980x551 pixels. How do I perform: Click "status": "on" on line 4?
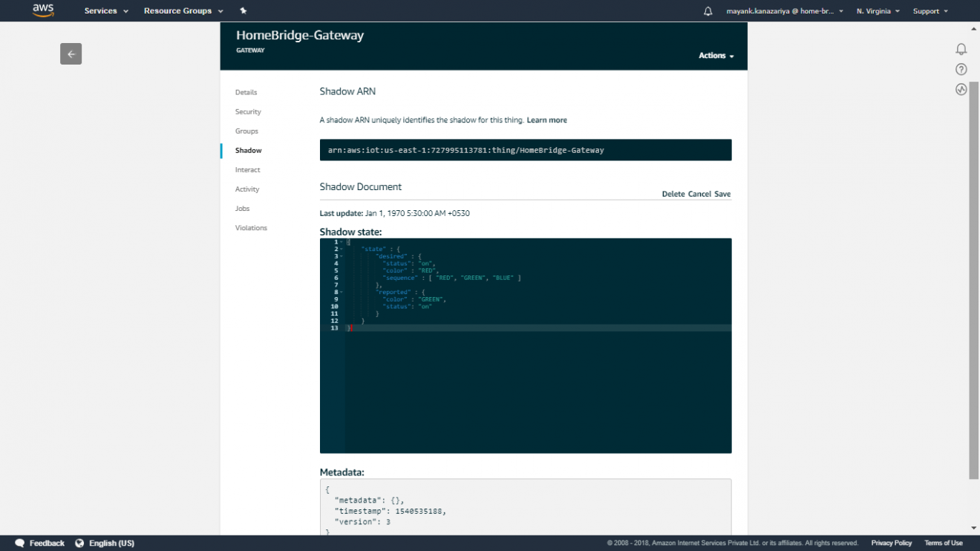pyautogui.click(x=409, y=264)
